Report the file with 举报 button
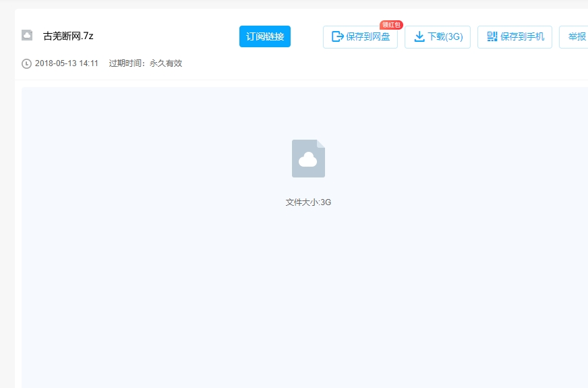The height and width of the screenshot is (388, 588). point(574,36)
